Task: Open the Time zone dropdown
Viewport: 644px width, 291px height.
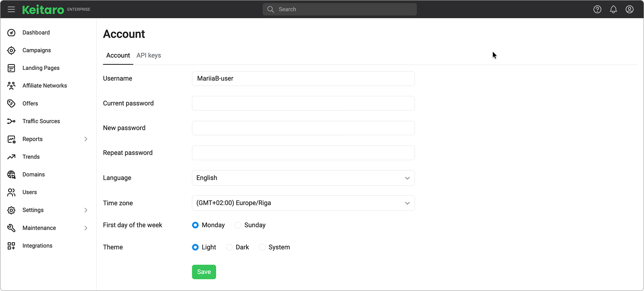Action: [303, 203]
